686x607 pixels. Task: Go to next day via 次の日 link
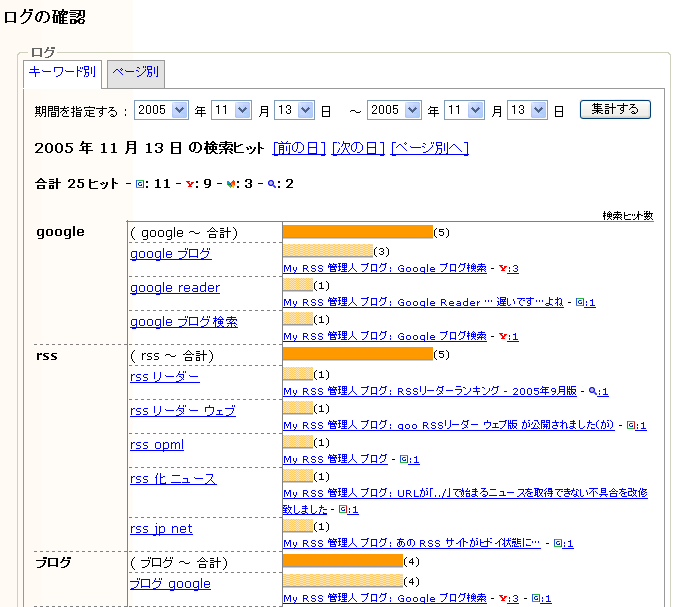click(x=358, y=148)
